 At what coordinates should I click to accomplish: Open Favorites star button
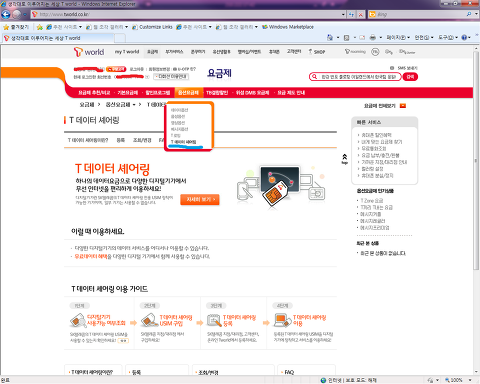(16, 27)
